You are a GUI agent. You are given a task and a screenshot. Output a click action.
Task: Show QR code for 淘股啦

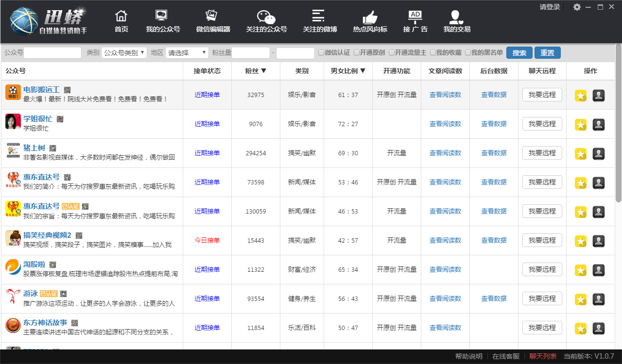[52, 265]
